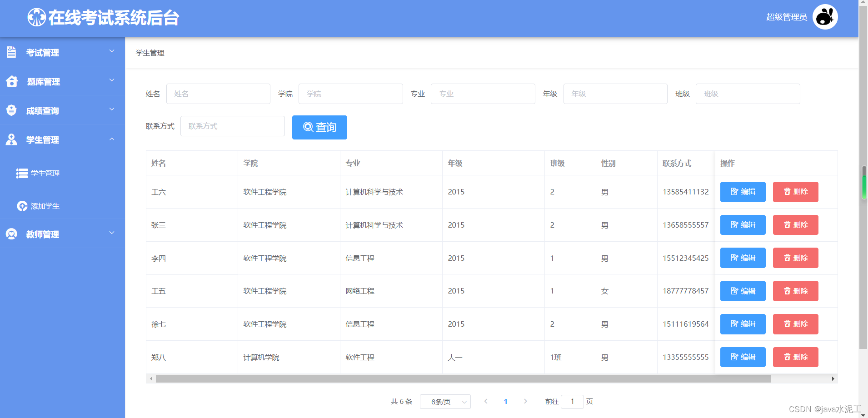Click the phone number 13585411132 cell
The image size is (868, 418).
[x=685, y=192]
